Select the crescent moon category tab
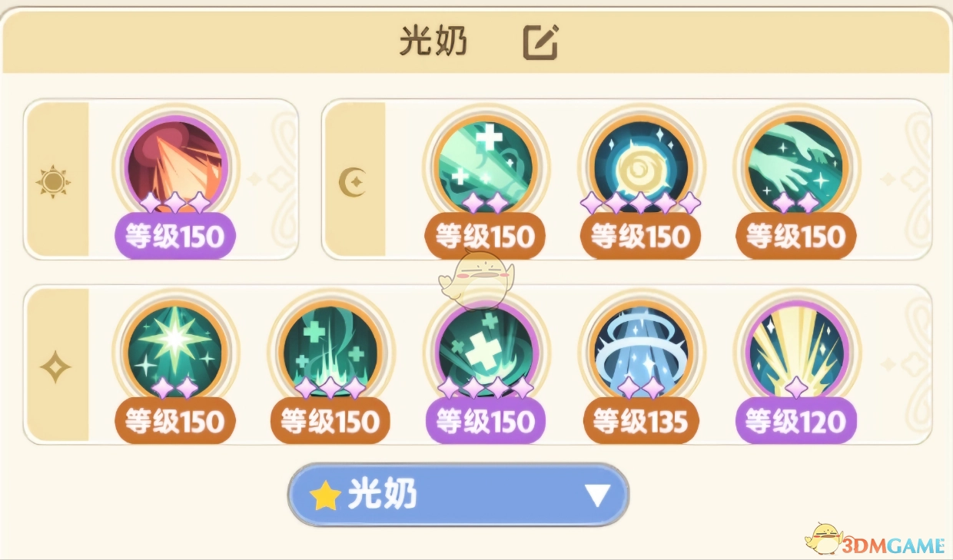 [x=351, y=181]
